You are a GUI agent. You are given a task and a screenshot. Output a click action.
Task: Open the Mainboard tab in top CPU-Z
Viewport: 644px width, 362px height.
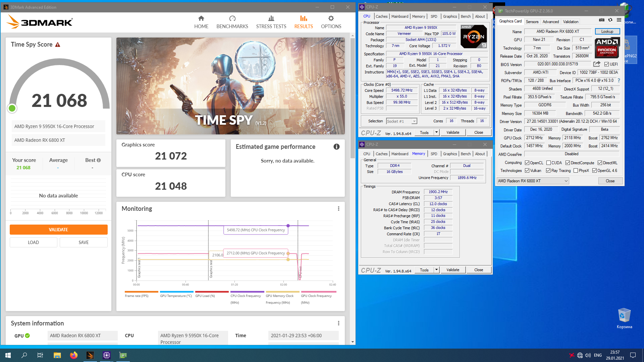399,16
